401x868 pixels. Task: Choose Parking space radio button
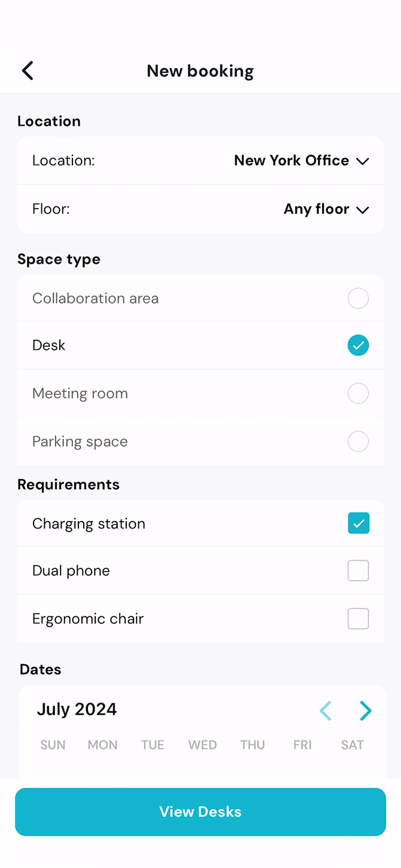pyautogui.click(x=358, y=441)
